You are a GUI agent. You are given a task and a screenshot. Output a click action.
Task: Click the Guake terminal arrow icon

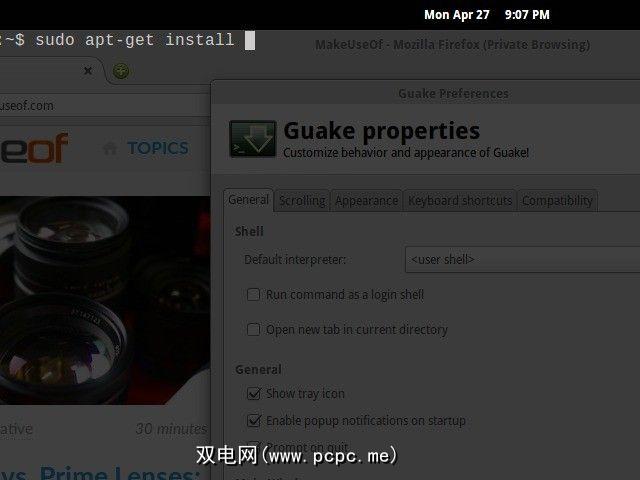253,139
